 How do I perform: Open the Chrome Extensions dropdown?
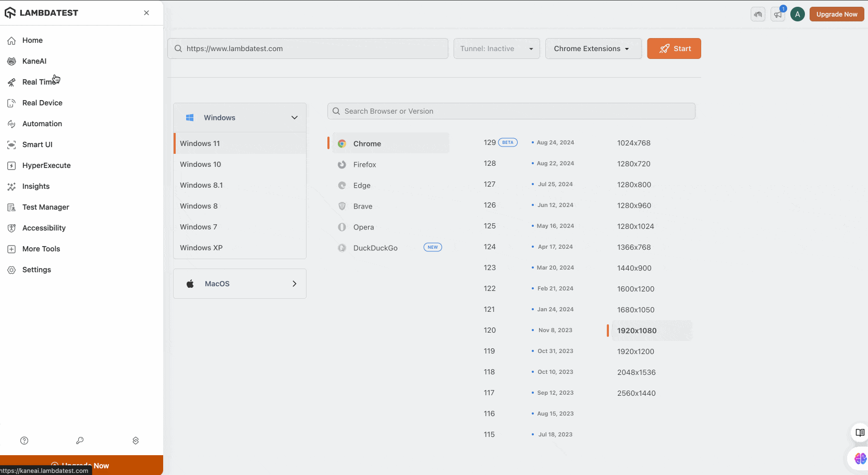tap(593, 48)
